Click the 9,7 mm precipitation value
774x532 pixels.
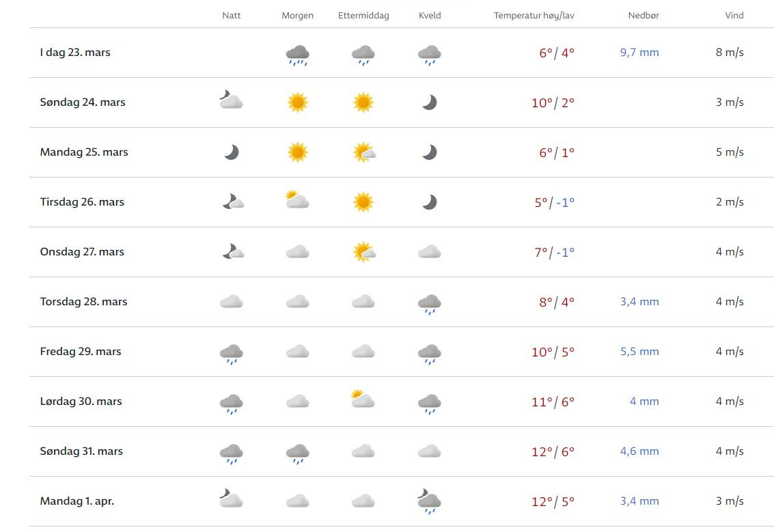point(639,53)
